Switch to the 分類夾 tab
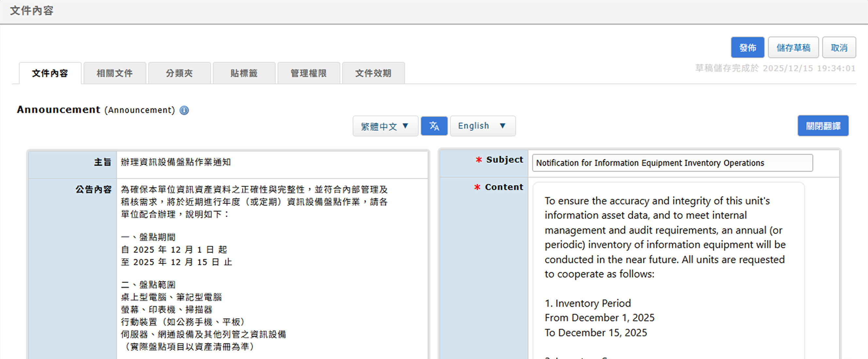Viewport: 868px width, 359px height. (x=179, y=73)
